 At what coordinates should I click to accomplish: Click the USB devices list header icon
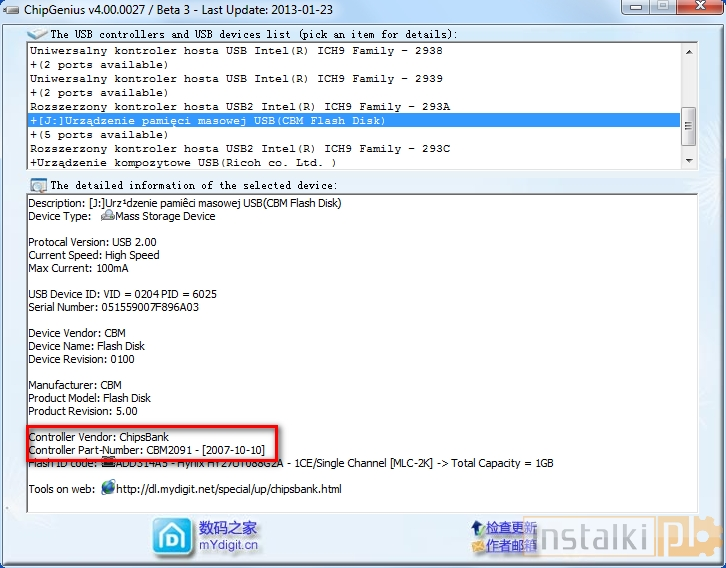pyautogui.click(x=38, y=34)
